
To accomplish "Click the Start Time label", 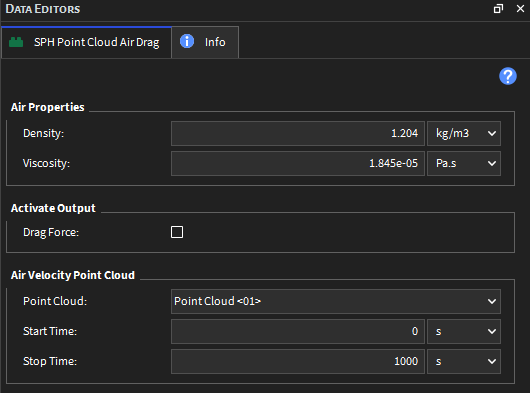I will tap(50, 331).
